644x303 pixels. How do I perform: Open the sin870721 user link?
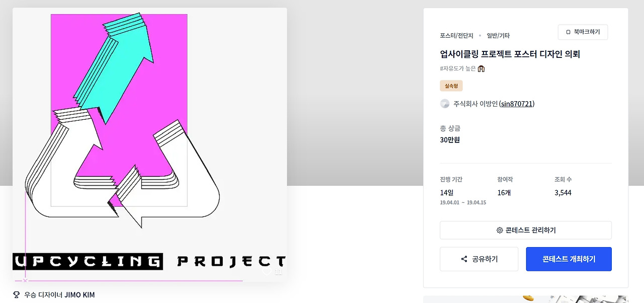pos(517,104)
